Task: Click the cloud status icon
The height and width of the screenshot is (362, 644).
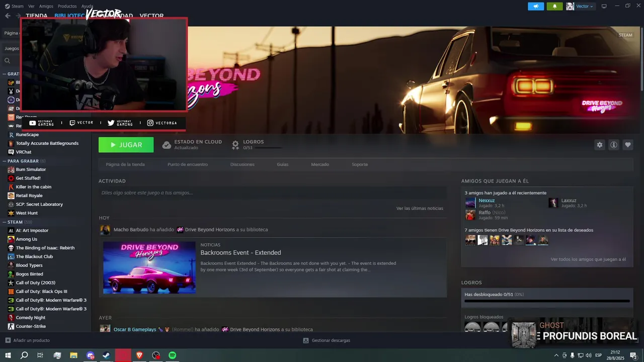Action: 167,145
